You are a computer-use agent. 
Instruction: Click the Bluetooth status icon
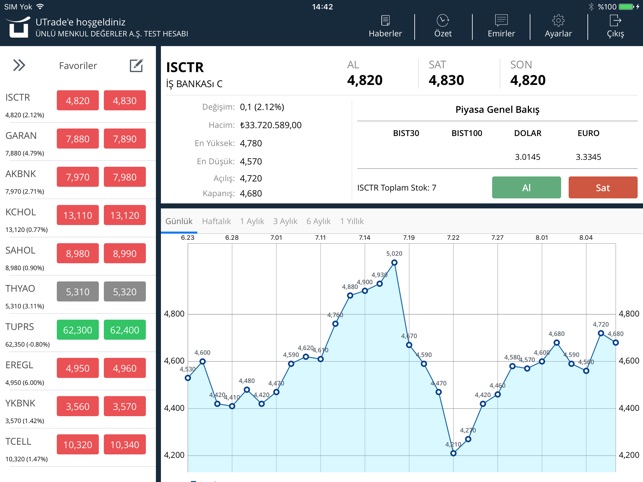pos(591,7)
